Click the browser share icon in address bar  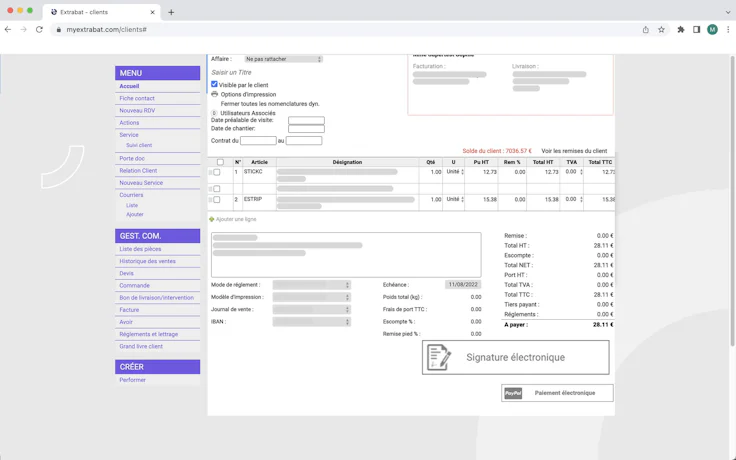pos(645,30)
